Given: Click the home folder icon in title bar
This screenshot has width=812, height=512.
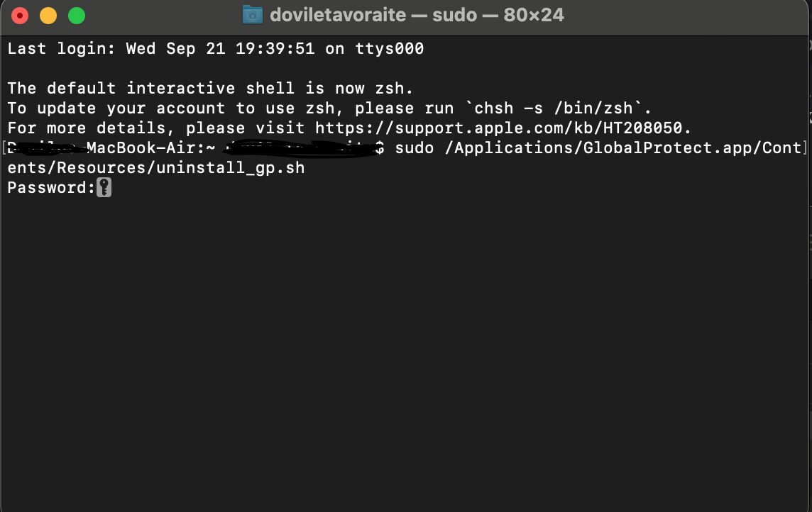Looking at the screenshot, I should click(x=253, y=14).
